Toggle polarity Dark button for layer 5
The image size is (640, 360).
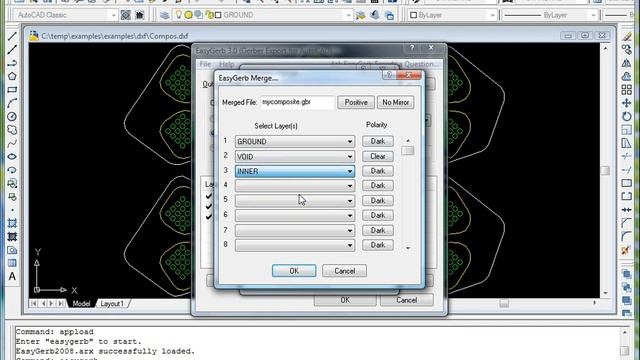(x=378, y=200)
